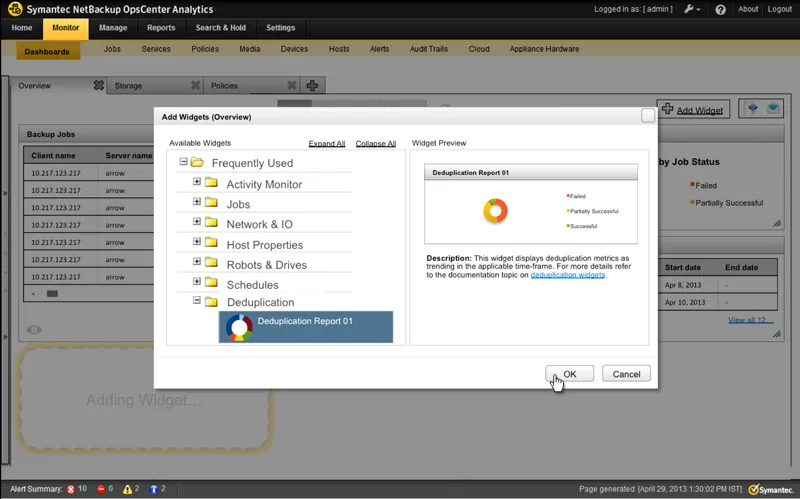Open the help question mark icon
Screen dimensions: 800x499
click(x=720, y=10)
